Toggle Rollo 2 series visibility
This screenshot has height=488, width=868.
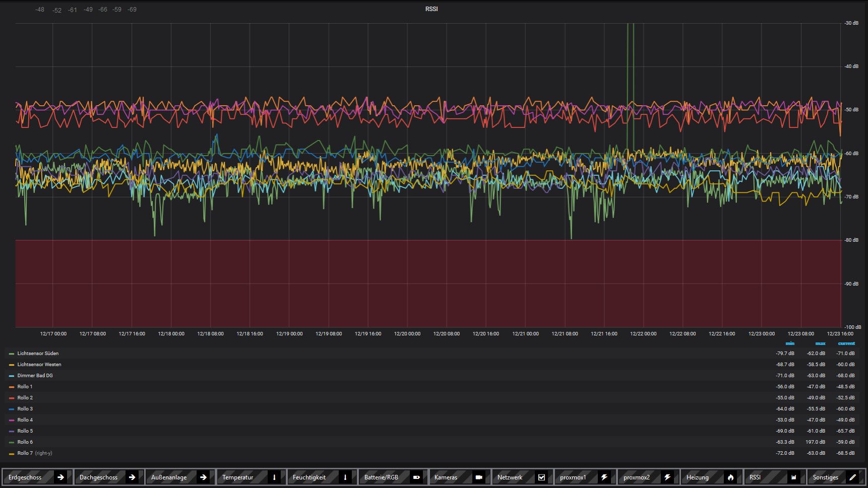click(x=25, y=398)
